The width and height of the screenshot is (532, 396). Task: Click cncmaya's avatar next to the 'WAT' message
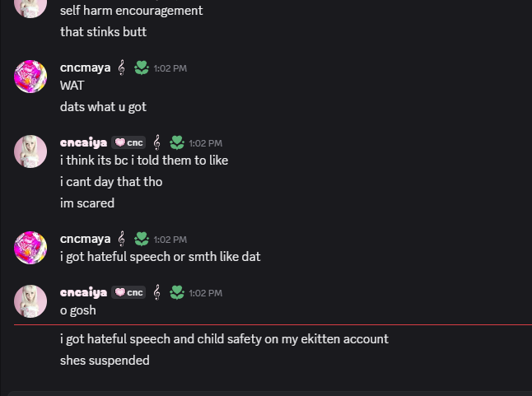click(x=30, y=77)
